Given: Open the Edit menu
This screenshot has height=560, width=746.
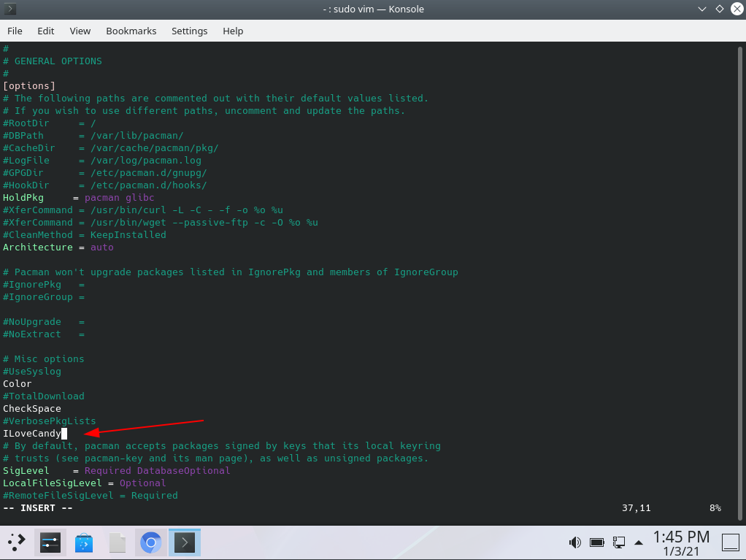Looking at the screenshot, I should [x=45, y=31].
